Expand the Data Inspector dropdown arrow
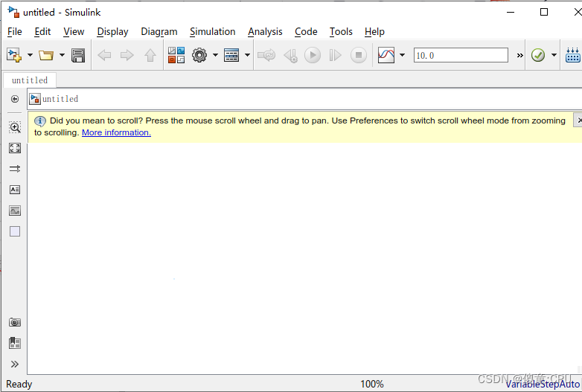This screenshot has height=392, width=582. tap(402, 55)
